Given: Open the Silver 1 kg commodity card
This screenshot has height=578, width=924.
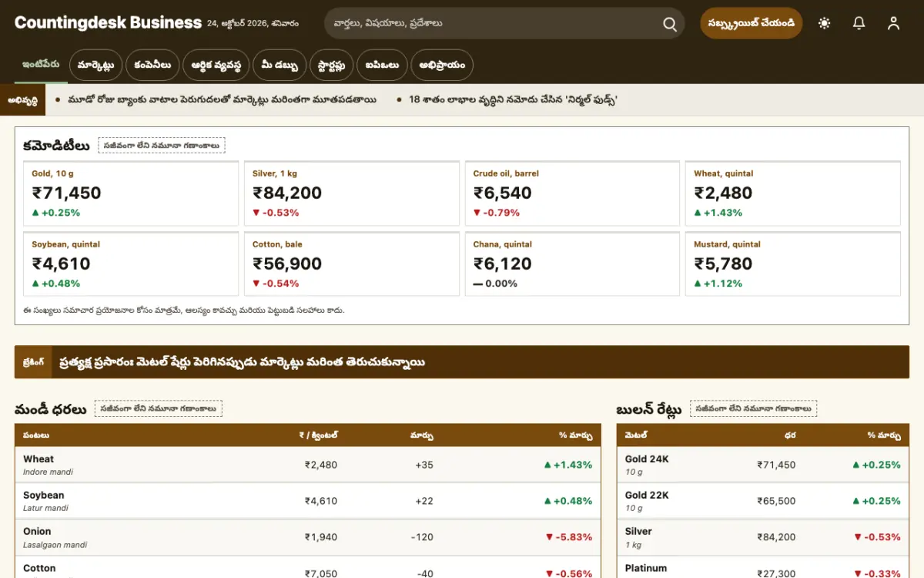Looking at the screenshot, I should pyautogui.click(x=352, y=193).
